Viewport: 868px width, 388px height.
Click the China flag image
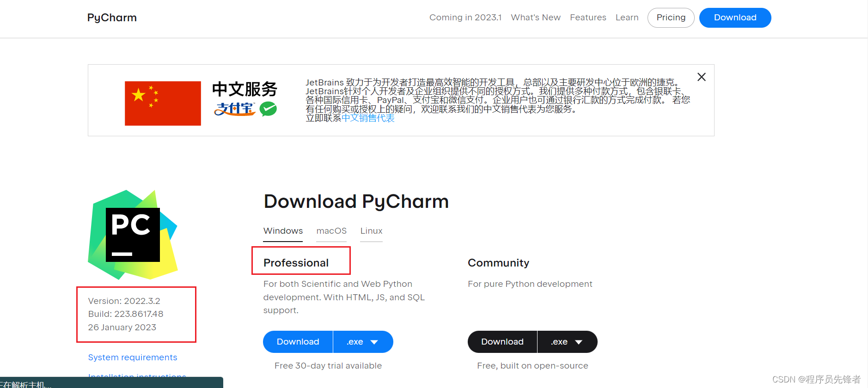coord(163,103)
